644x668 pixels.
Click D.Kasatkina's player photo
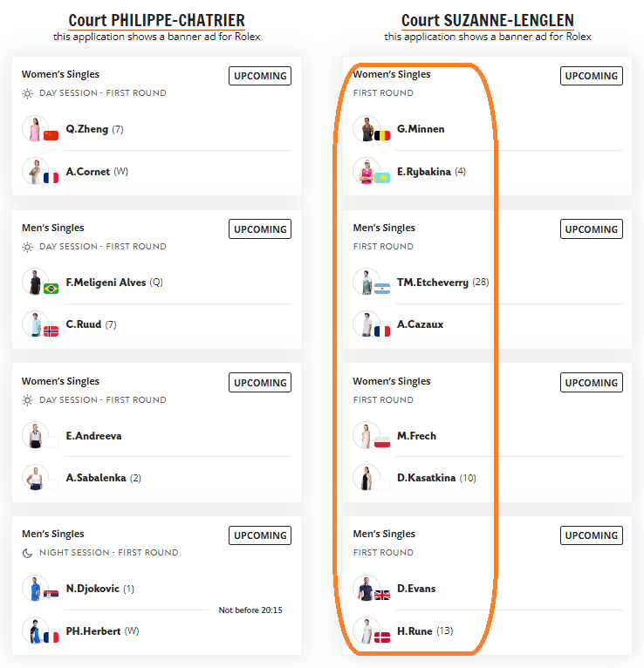coord(367,477)
